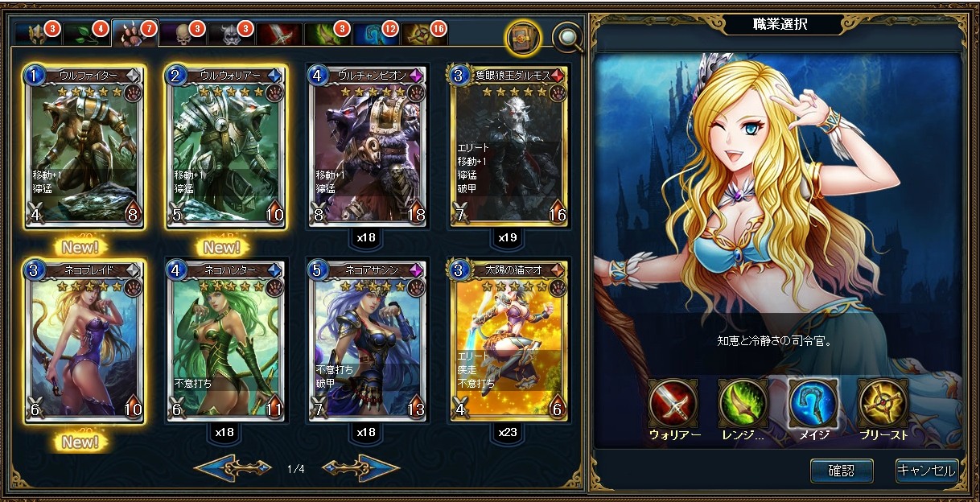The image size is (980, 502).
Task: Switch to the golden helmet faction tab
Action: click(38, 33)
